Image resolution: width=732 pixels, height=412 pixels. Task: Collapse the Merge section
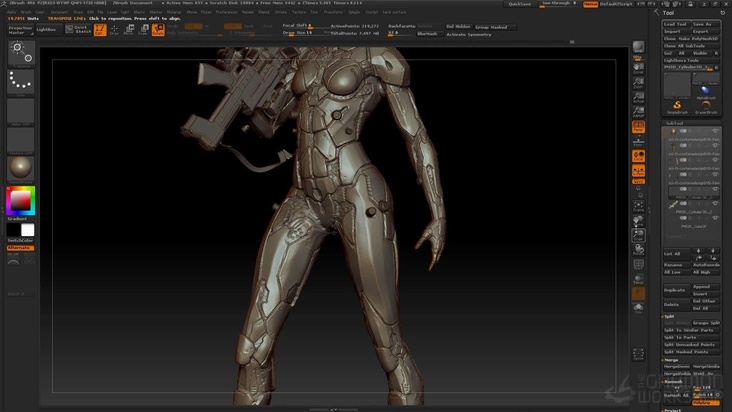coord(670,360)
